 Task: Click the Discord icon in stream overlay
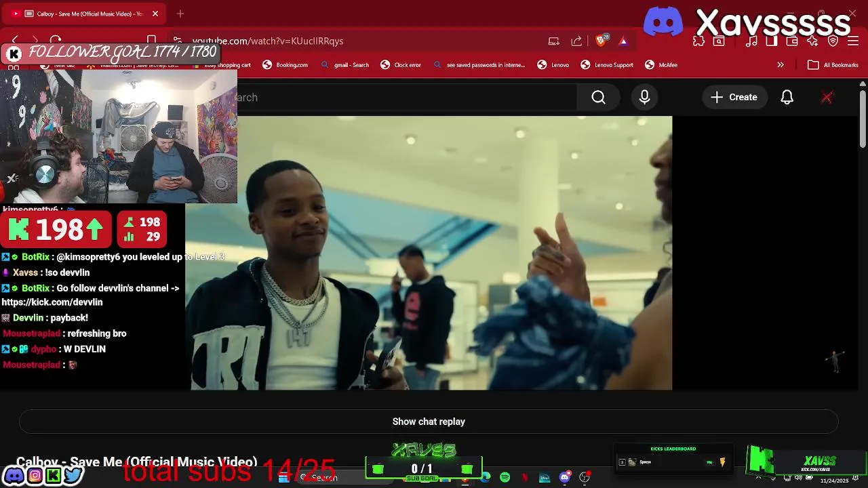(14, 476)
